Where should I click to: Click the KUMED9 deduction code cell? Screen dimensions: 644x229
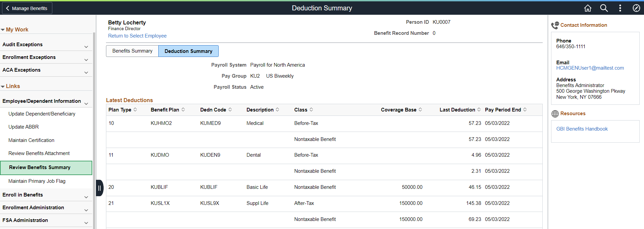211,123
